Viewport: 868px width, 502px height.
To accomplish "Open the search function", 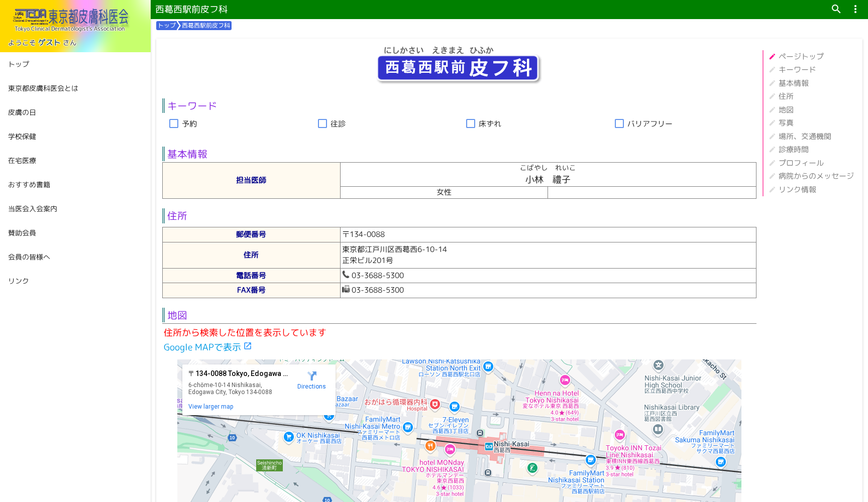I will (835, 9).
